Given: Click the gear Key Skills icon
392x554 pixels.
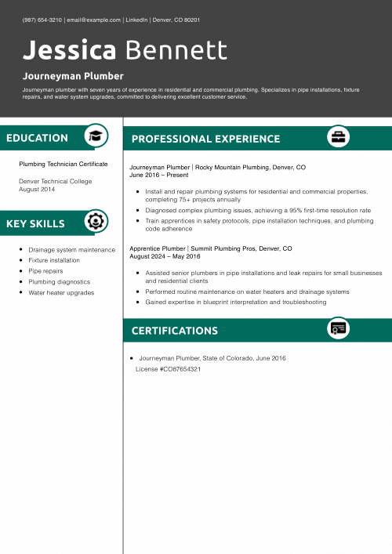Looking at the screenshot, I should (x=96, y=222).
